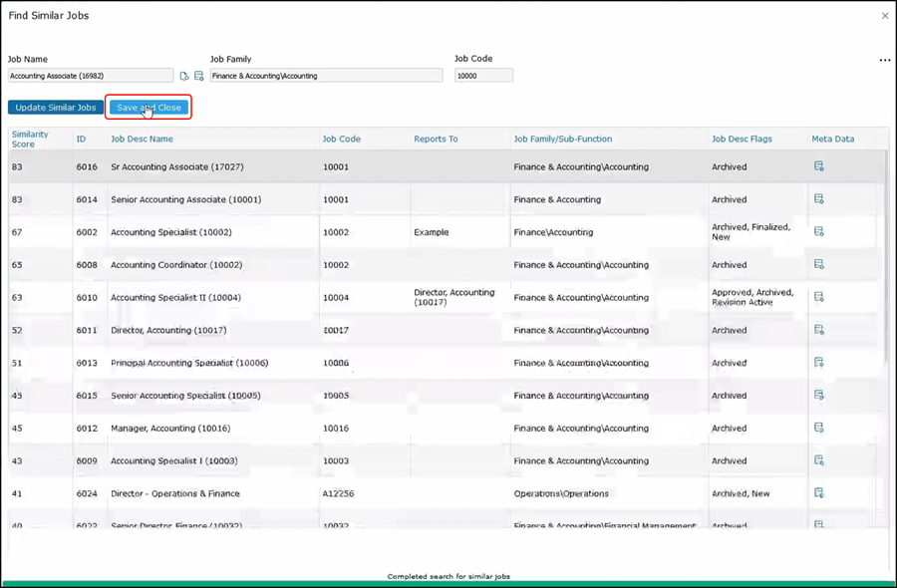Open Meta Data icon for Accounting Specialist II row
897x588 pixels.
pos(818,297)
